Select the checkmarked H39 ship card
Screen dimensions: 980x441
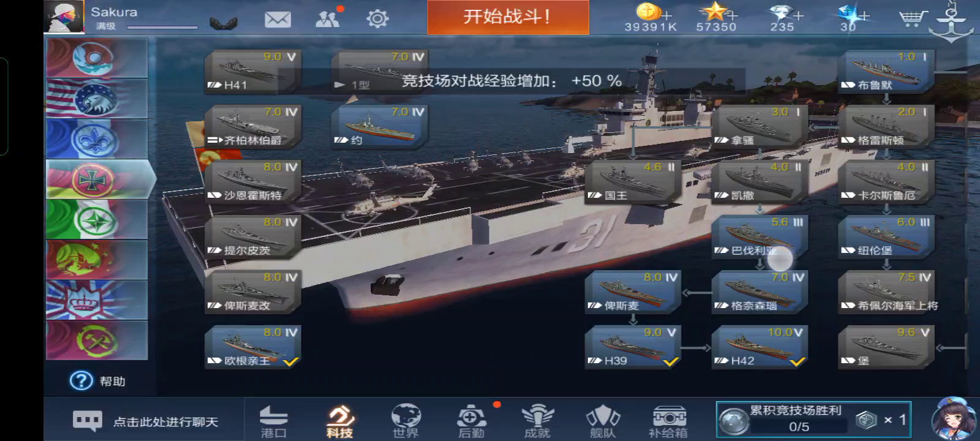click(633, 347)
